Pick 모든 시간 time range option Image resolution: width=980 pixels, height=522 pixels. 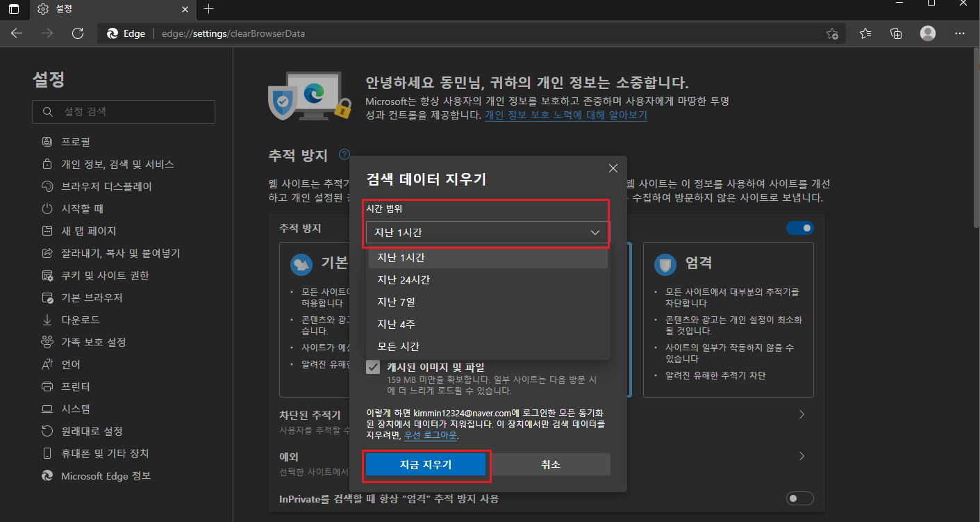488,346
